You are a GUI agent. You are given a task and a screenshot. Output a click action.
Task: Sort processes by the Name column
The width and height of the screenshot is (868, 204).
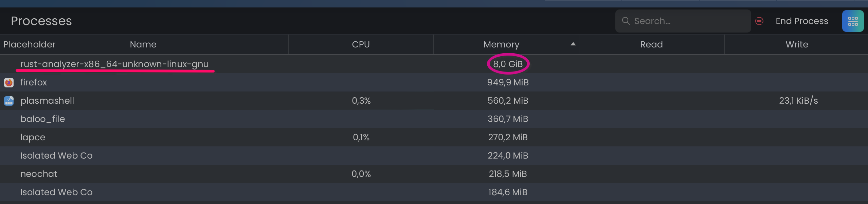pyautogui.click(x=143, y=44)
